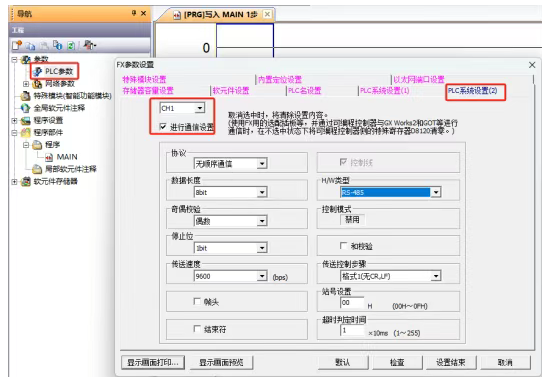Select 全局软元件注释 tree label
This screenshot has height=383, width=549.
click(x=59, y=108)
